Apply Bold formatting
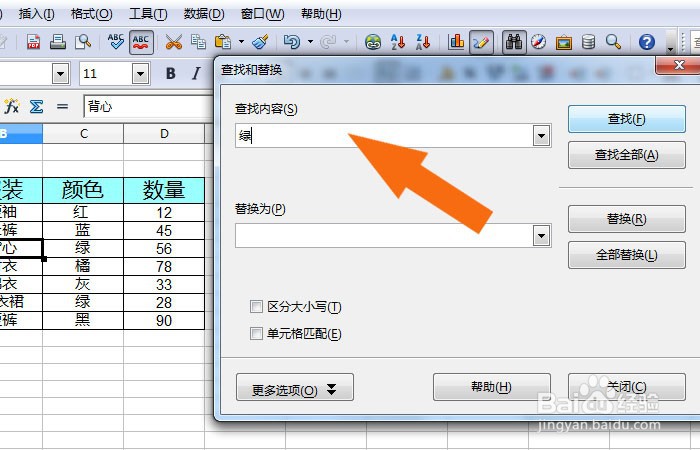 point(171,74)
